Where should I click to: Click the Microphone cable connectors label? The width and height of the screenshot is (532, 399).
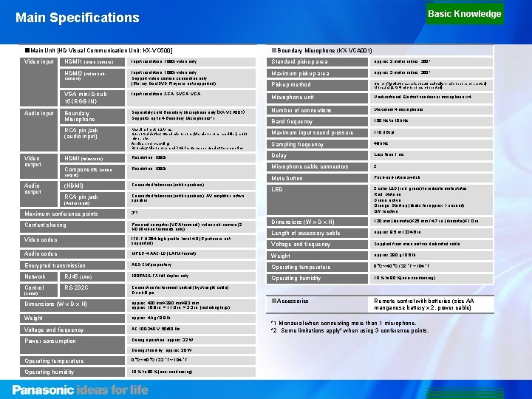317,166
